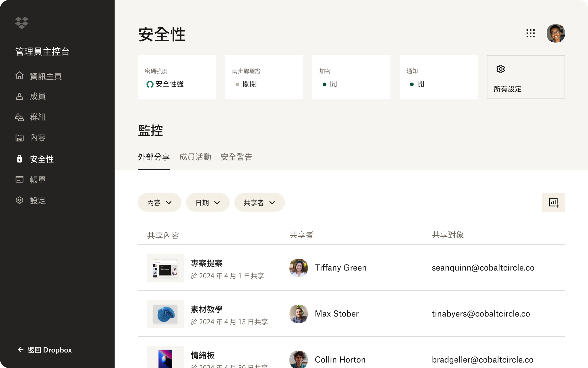The width and height of the screenshot is (588, 368).
Task: Switch to the 外部分享 tab
Action: (154, 157)
